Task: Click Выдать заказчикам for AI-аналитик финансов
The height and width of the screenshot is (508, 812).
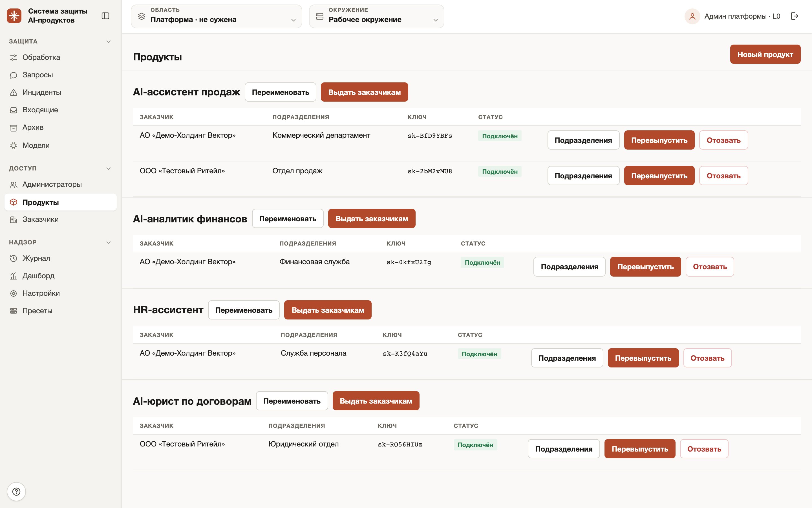Action: pyautogui.click(x=371, y=219)
